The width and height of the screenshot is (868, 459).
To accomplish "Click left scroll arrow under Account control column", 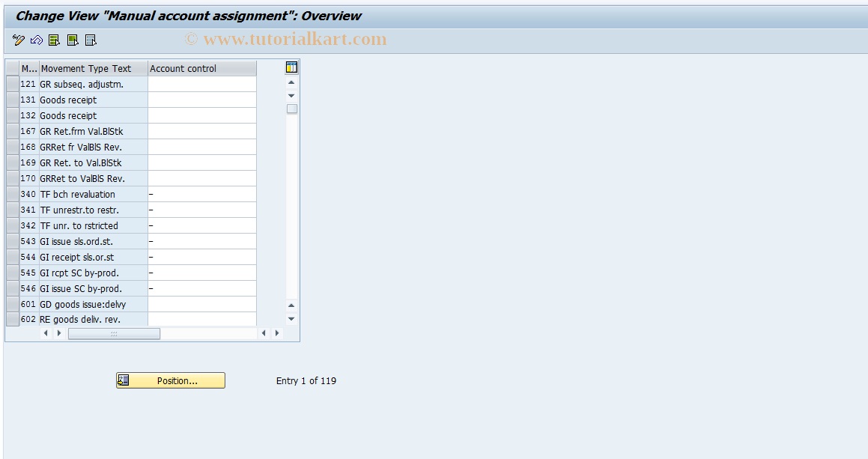I will click(x=264, y=333).
